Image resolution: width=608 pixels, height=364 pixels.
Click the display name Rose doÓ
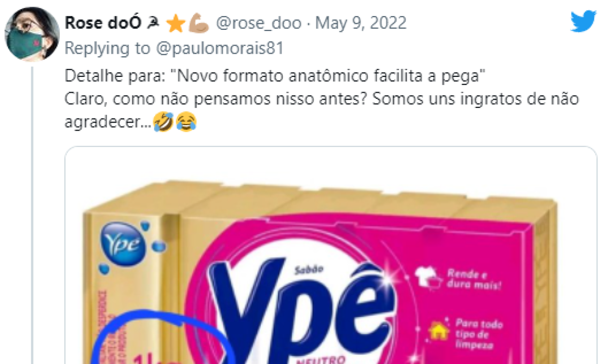[x=104, y=23]
